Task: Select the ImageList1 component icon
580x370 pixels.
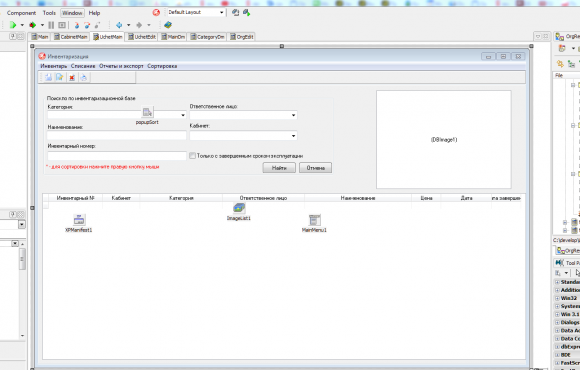Action: pos(239,208)
